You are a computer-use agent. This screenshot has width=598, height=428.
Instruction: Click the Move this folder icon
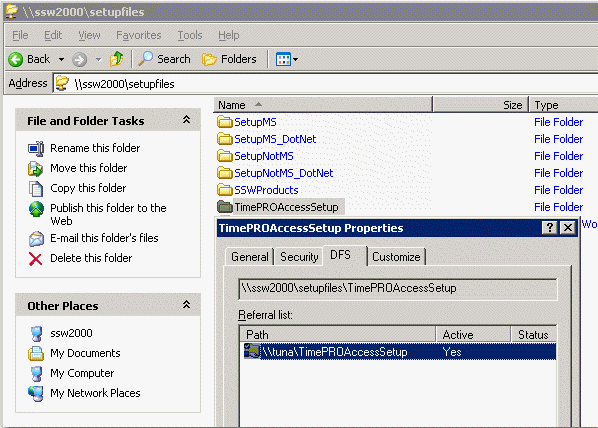pos(35,169)
